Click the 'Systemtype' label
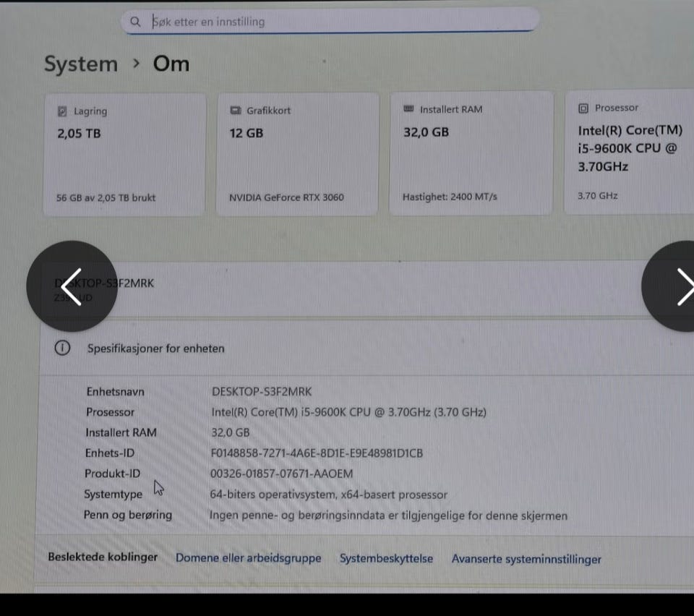 113,495
